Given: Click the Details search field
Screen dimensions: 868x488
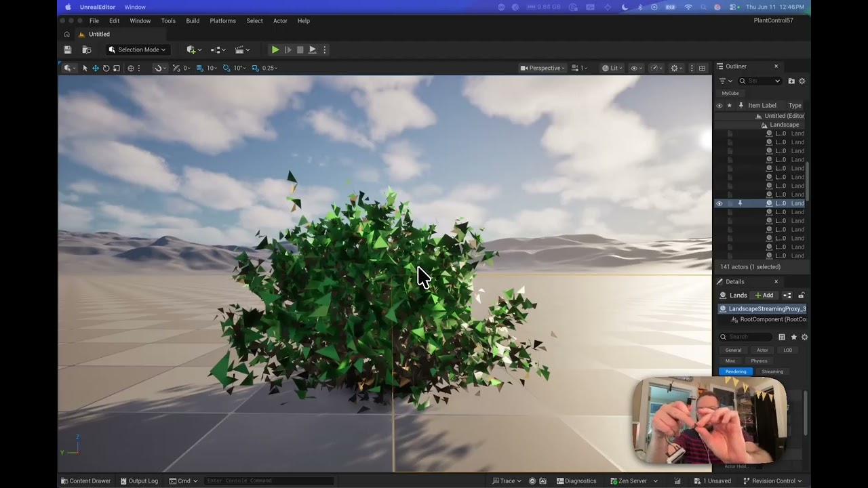Looking at the screenshot, I should [x=745, y=337].
